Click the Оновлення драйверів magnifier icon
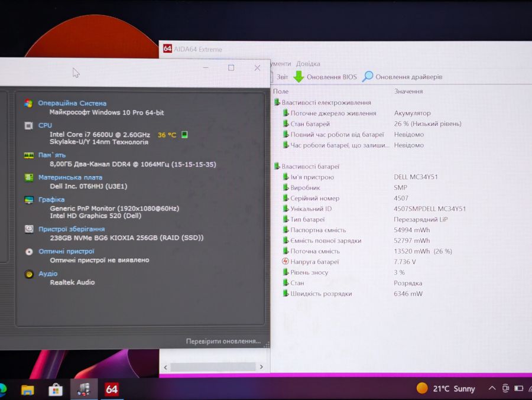 coord(368,77)
